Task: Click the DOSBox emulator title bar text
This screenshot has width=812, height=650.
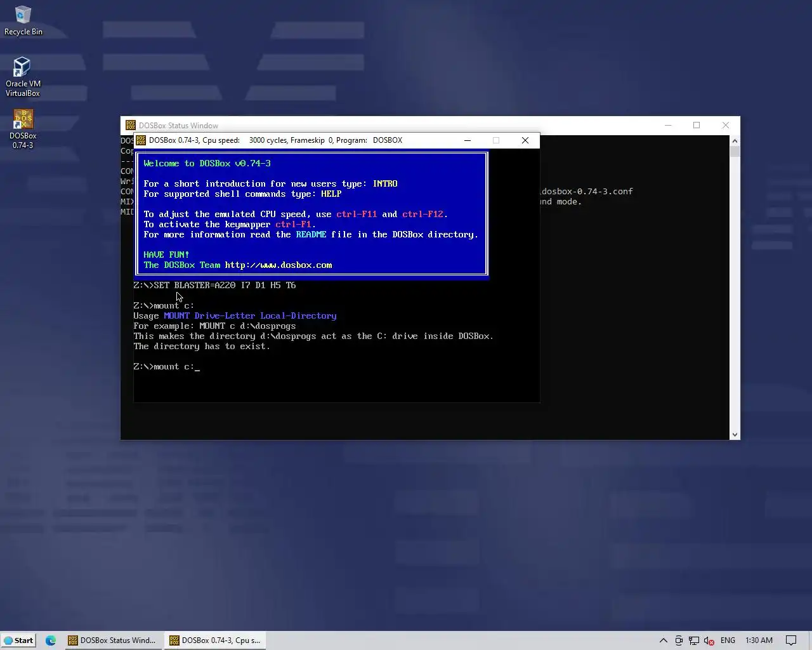Action: (x=275, y=140)
